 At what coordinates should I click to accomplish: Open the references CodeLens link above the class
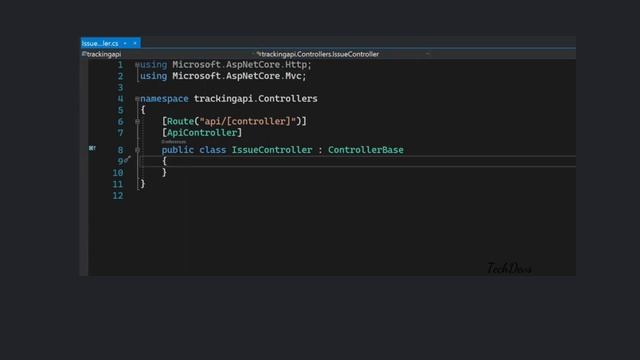pyautogui.click(x=173, y=142)
